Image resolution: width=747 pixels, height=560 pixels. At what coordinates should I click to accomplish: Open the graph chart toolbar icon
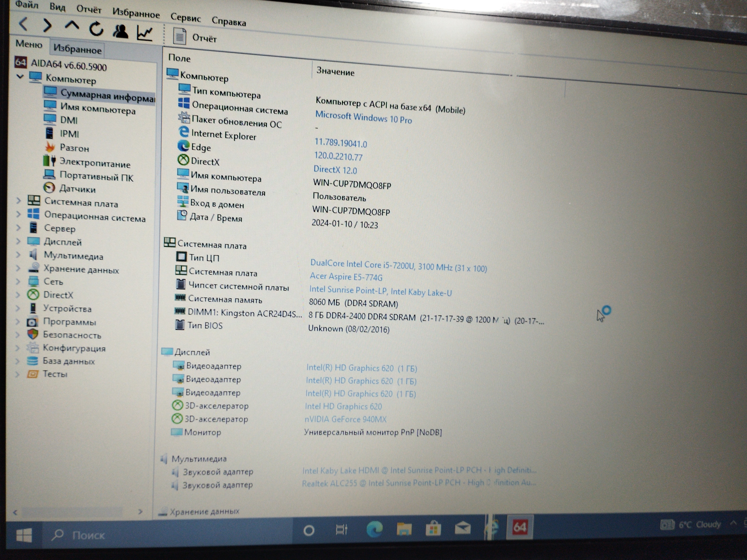144,33
